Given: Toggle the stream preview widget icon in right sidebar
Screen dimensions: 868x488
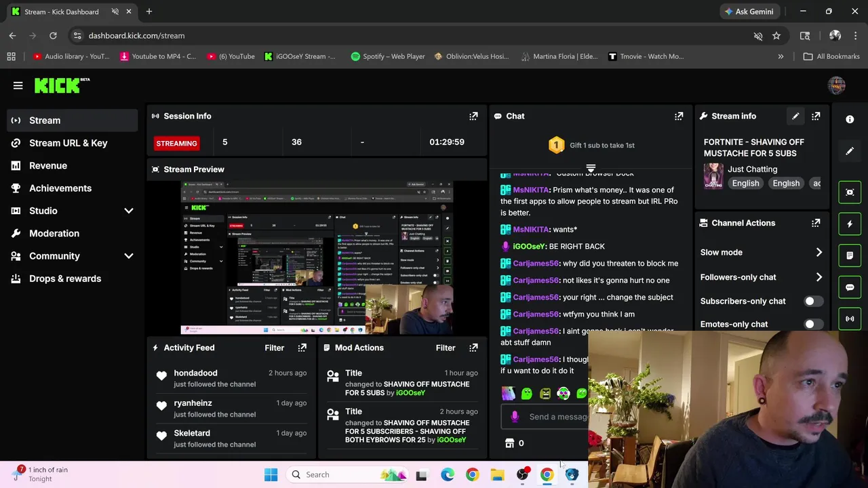Looking at the screenshot, I should [850, 192].
